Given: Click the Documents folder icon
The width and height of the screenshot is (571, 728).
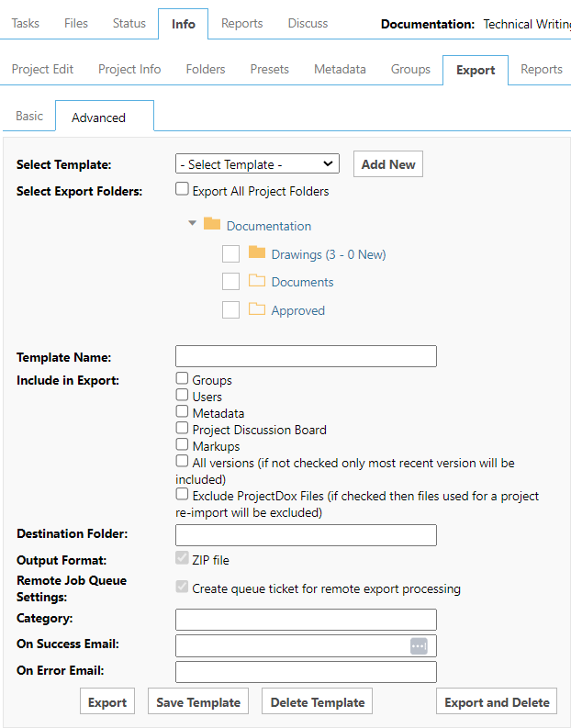Looking at the screenshot, I should tap(257, 282).
